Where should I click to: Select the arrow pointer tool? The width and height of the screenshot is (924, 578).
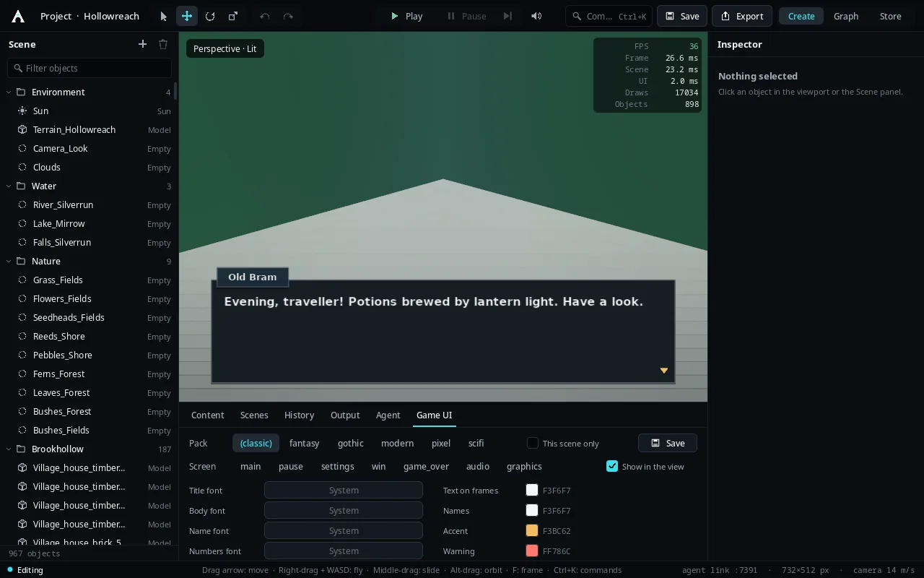click(x=164, y=16)
